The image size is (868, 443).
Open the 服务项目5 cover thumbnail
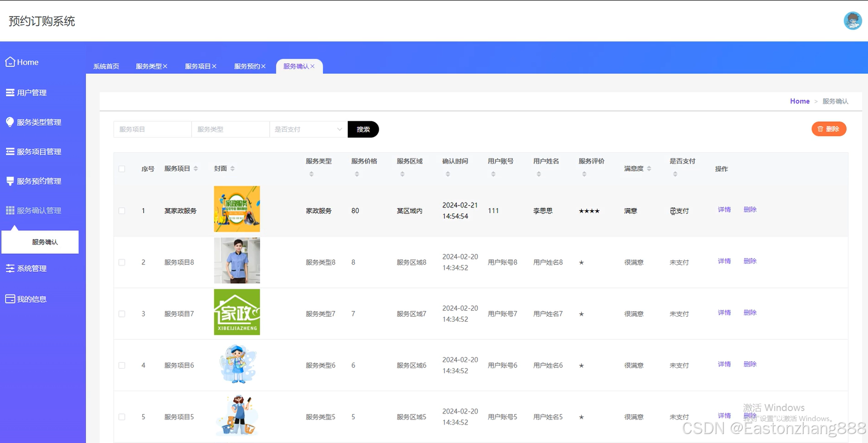coord(237,415)
